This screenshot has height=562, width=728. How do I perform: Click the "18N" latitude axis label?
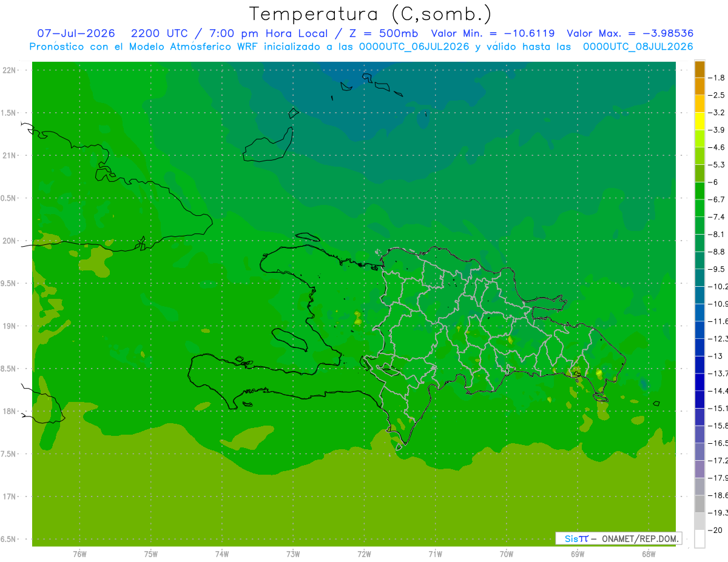pyautogui.click(x=9, y=411)
